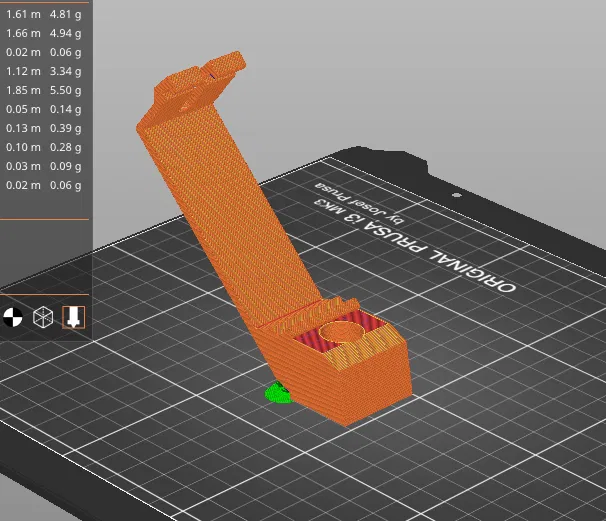
Task: Select the legend row 1.12 m 3.34 g
Action: pos(44,71)
